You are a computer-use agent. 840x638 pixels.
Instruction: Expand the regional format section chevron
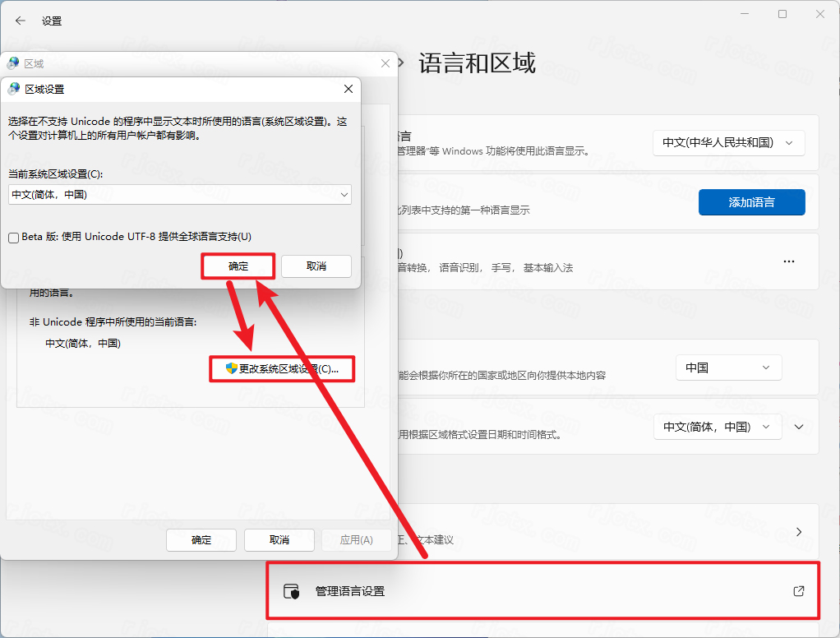[x=799, y=427]
